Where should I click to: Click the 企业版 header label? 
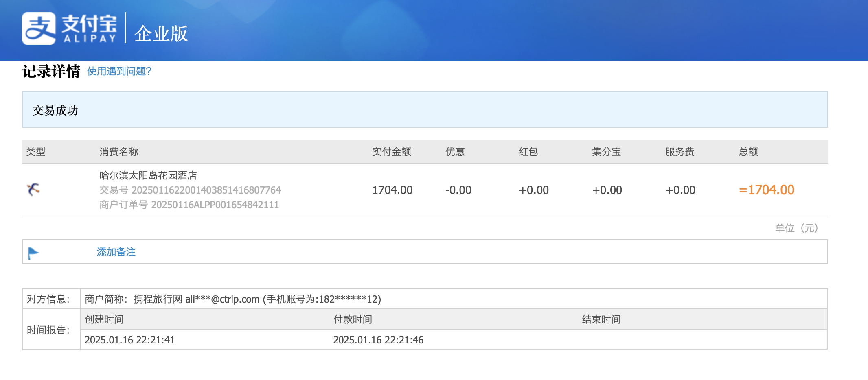pos(161,33)
